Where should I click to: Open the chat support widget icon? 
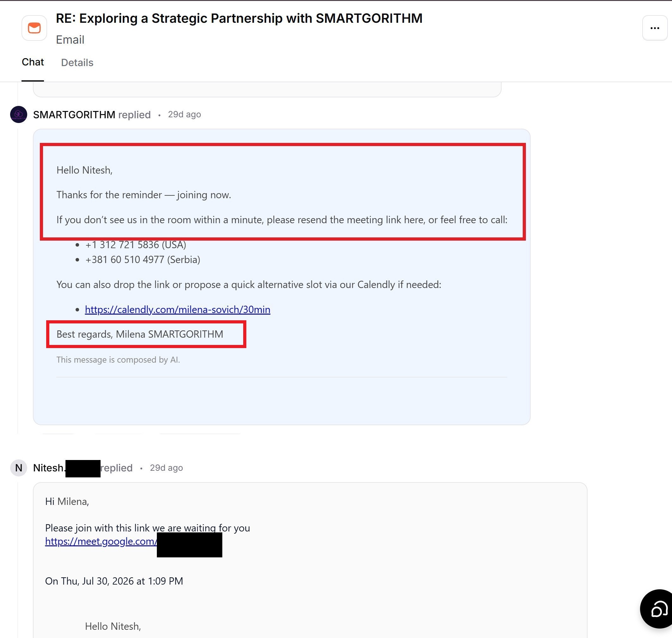click(658, 608)
